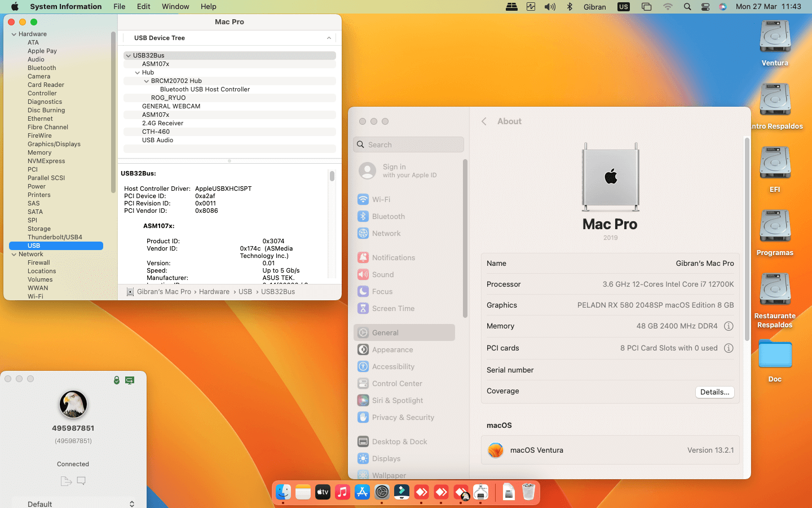Open Bluetooth settings in the sidebar
Image resolution: width=812 pixels, height=508 pixels.
coord(388,217)
